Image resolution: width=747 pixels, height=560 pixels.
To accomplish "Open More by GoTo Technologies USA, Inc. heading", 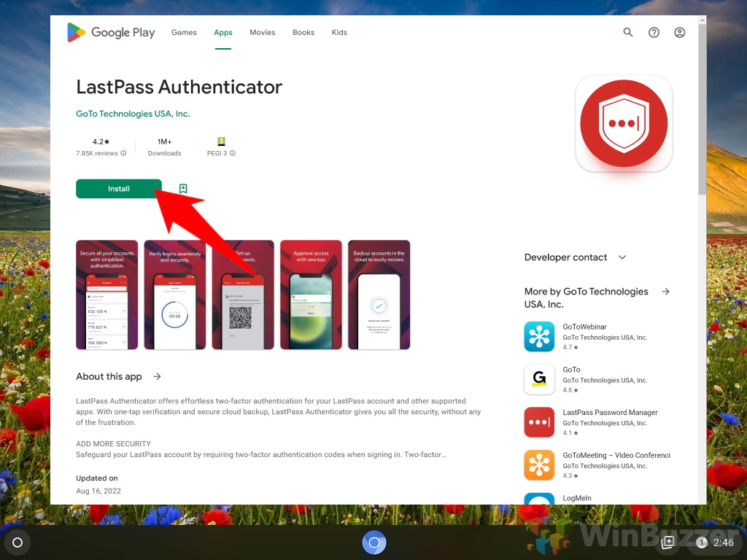I will [x=587, y=297].
